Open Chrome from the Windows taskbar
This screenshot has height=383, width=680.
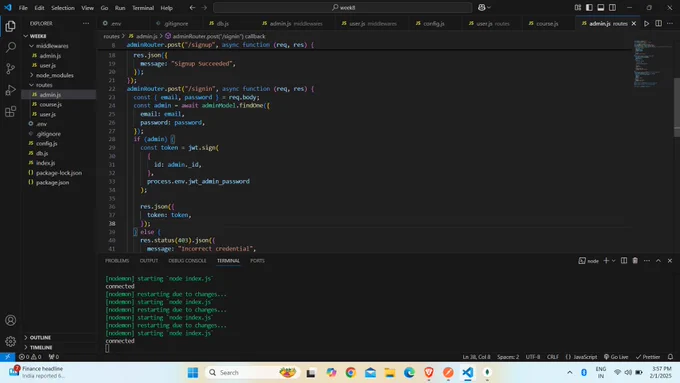coord(350,373)
